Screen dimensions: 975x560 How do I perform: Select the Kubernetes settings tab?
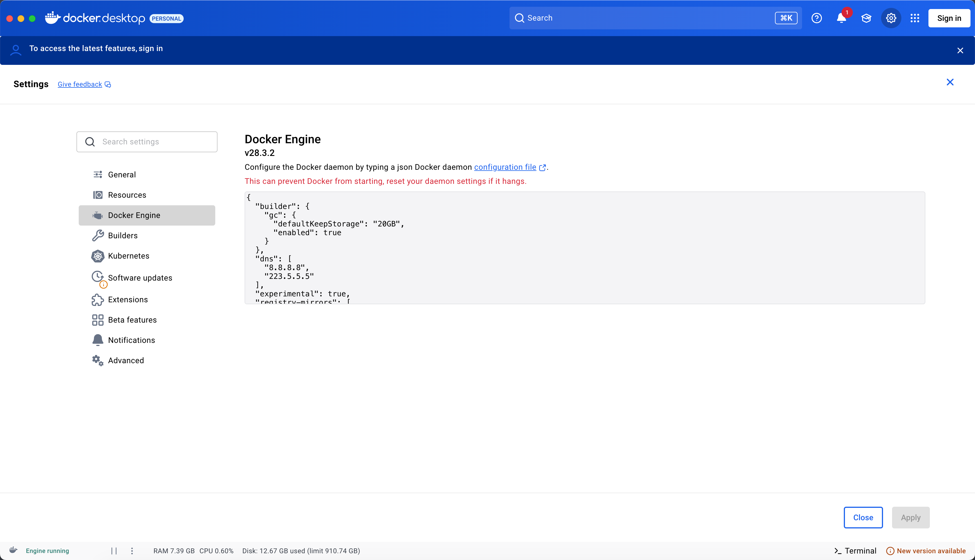point(128,256)
